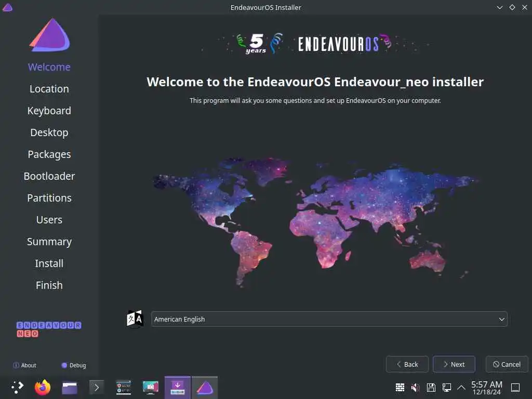Switch to the EndeavourOS installer taskbar entry
Image resolution: width=532 pixels, height=399 pixels.
click(205, 387)
